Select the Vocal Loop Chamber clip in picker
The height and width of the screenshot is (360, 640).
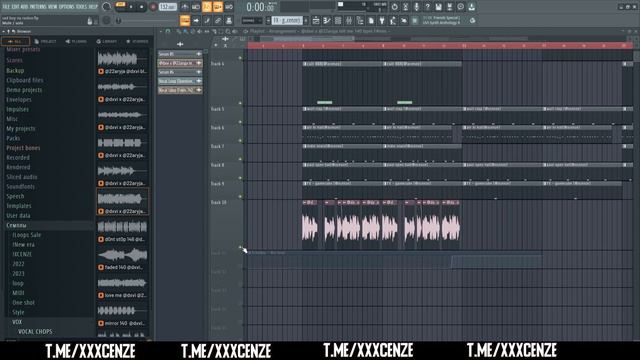coord(180,81)
